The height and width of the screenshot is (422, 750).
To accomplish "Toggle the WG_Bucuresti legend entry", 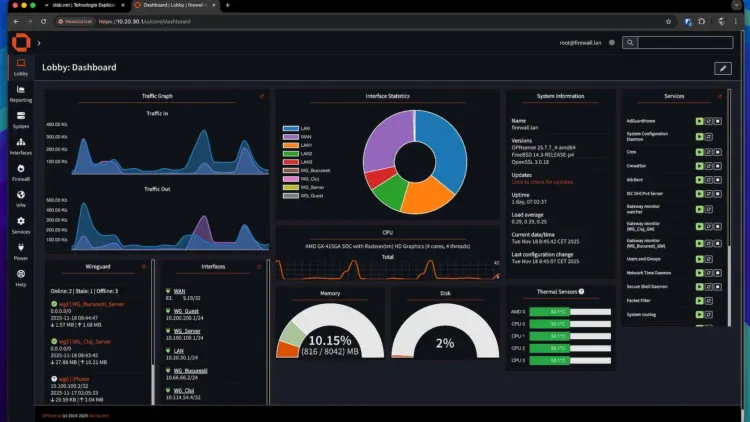I will pos(306,170).
